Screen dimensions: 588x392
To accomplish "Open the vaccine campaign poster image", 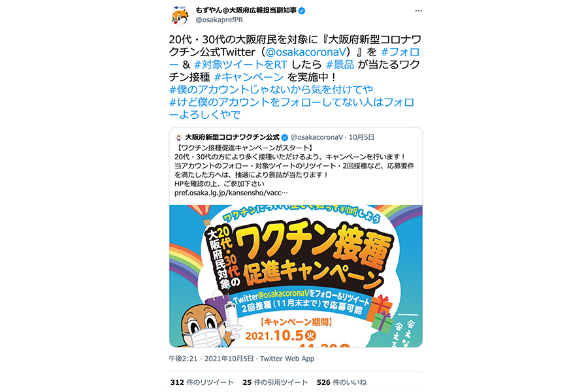I will pos(296,276).
